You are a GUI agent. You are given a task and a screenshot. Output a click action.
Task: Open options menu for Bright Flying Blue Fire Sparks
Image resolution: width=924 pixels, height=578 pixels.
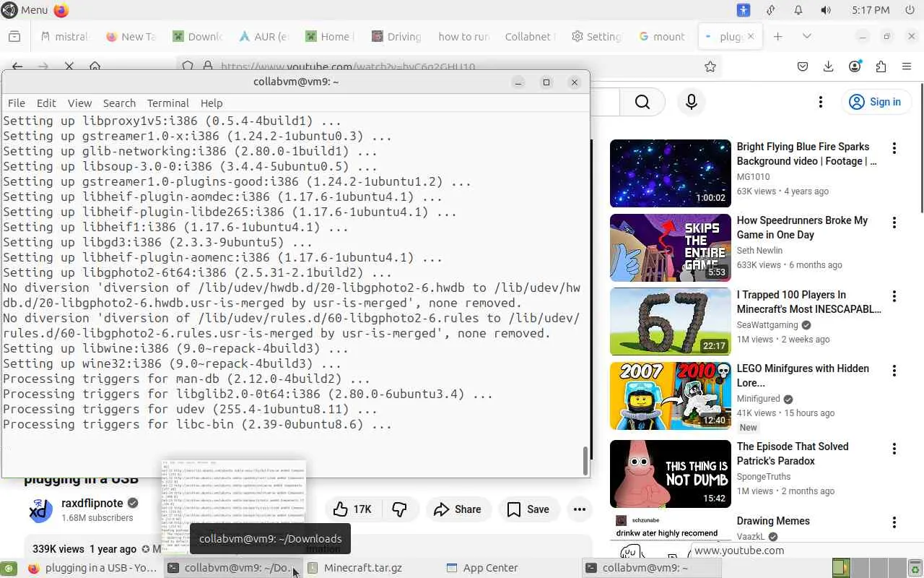pyautogui.click(x=894, y=148)
